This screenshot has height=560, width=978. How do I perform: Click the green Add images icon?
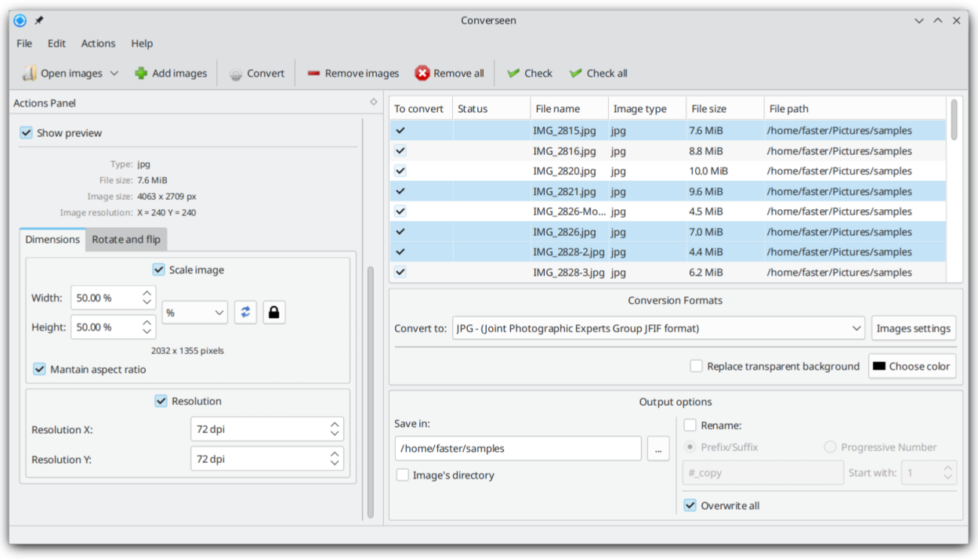pyautogui.click(x=141, y=74)
